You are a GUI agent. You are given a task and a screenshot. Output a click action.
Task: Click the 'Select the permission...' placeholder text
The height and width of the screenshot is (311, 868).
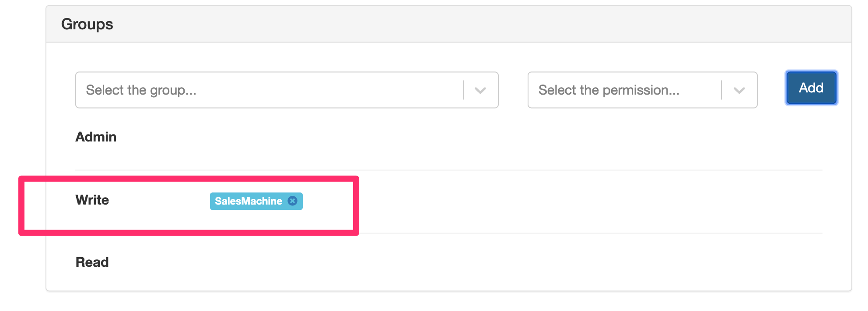click(x=609, y=90)
